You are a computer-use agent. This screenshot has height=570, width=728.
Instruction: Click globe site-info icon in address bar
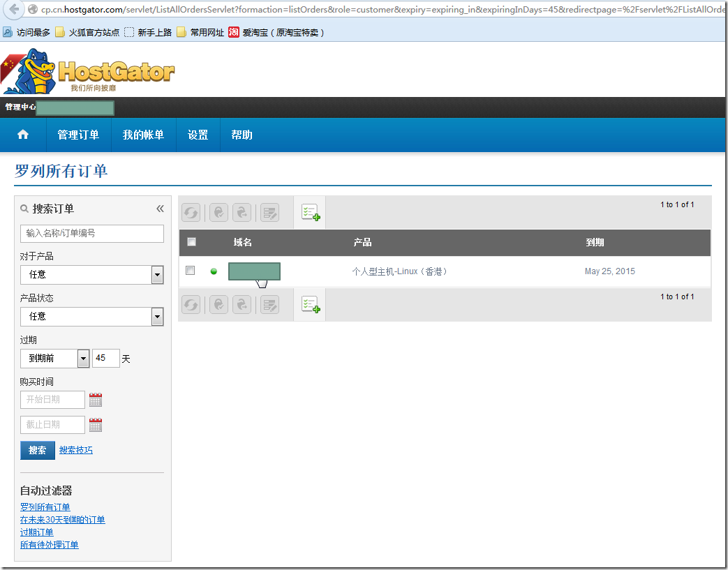coord(33,9)
